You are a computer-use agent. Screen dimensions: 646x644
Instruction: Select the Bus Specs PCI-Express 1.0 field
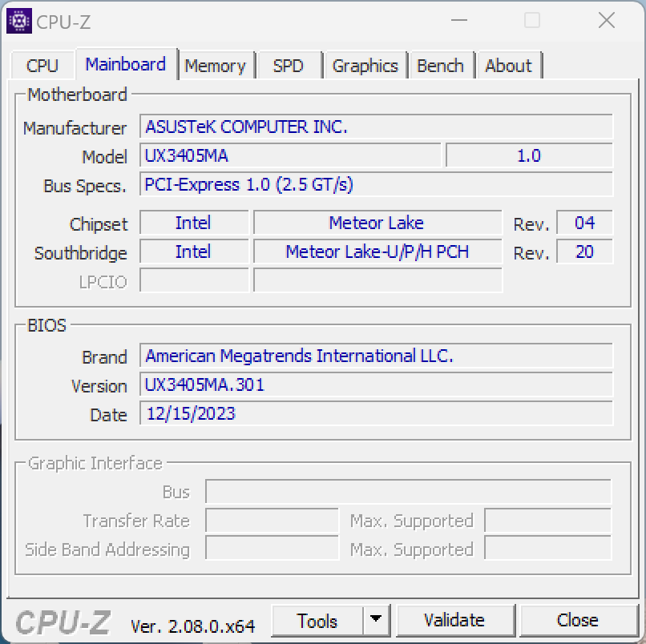coord(376,184)
